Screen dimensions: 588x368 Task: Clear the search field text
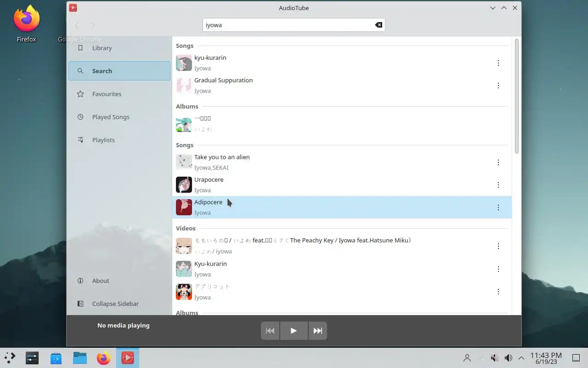click(x=379, y=25)
